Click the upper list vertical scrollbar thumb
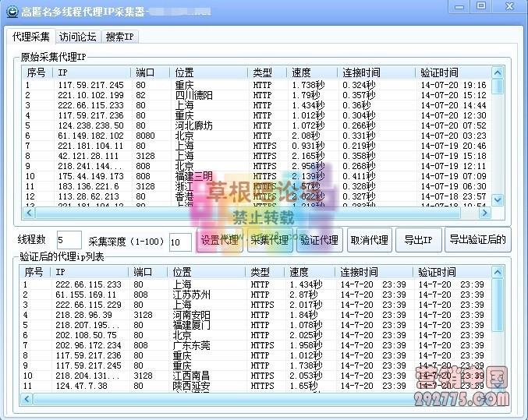This screenshot has height=420, width=528. pyautogui.click(x=498, y=86)
